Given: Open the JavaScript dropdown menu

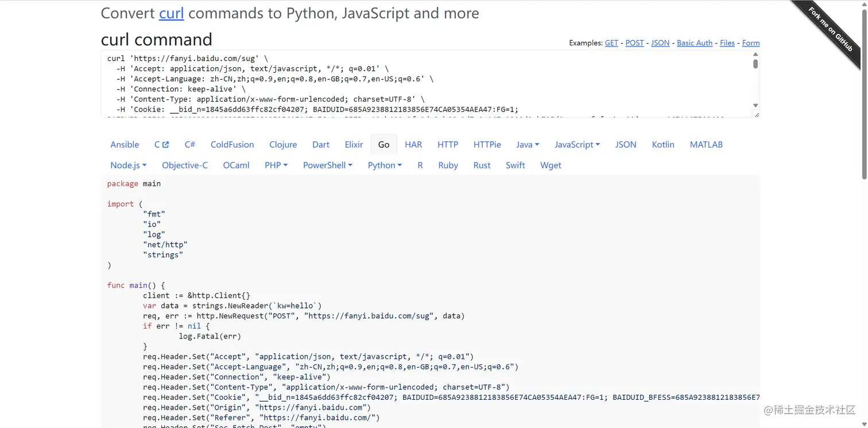Looking at the screenshot, I should [x=577, y=145].
